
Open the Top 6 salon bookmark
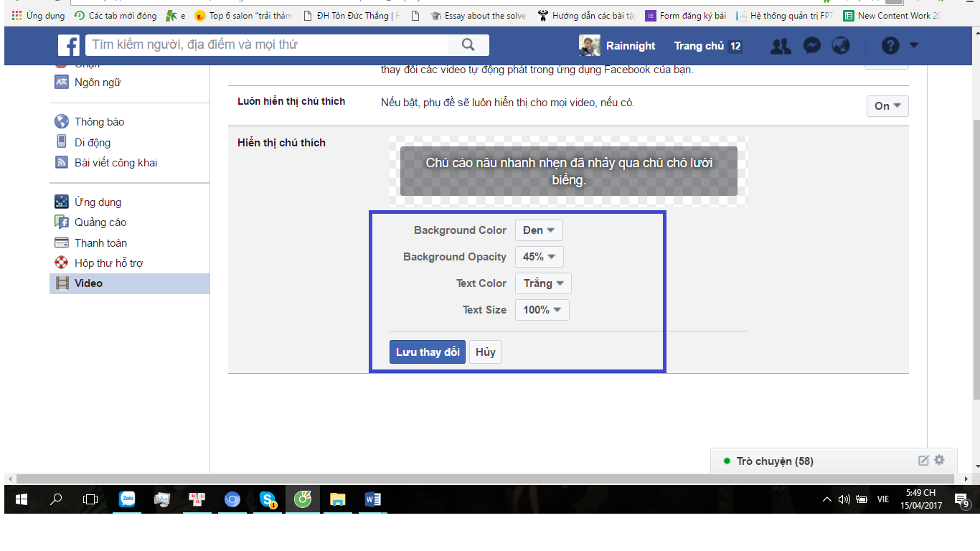pos(243,15)
